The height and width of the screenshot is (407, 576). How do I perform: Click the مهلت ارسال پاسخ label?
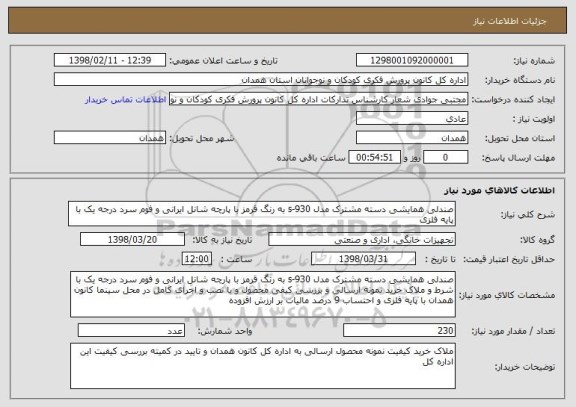[x=518, y=158]
